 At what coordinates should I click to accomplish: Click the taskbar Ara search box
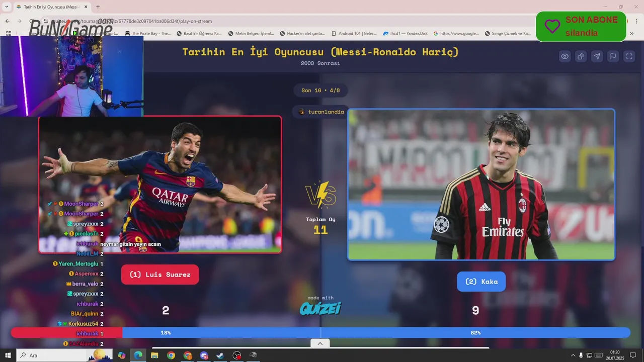65,355
